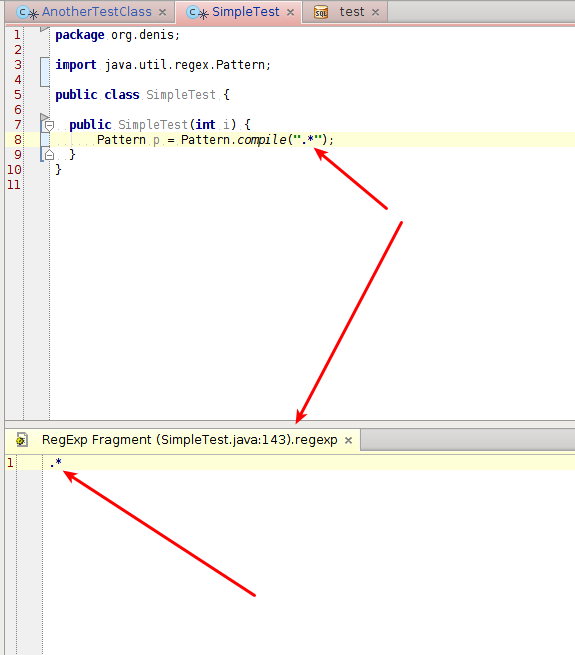
Task: Click line number 5 in the gutter
Action: 18,95
